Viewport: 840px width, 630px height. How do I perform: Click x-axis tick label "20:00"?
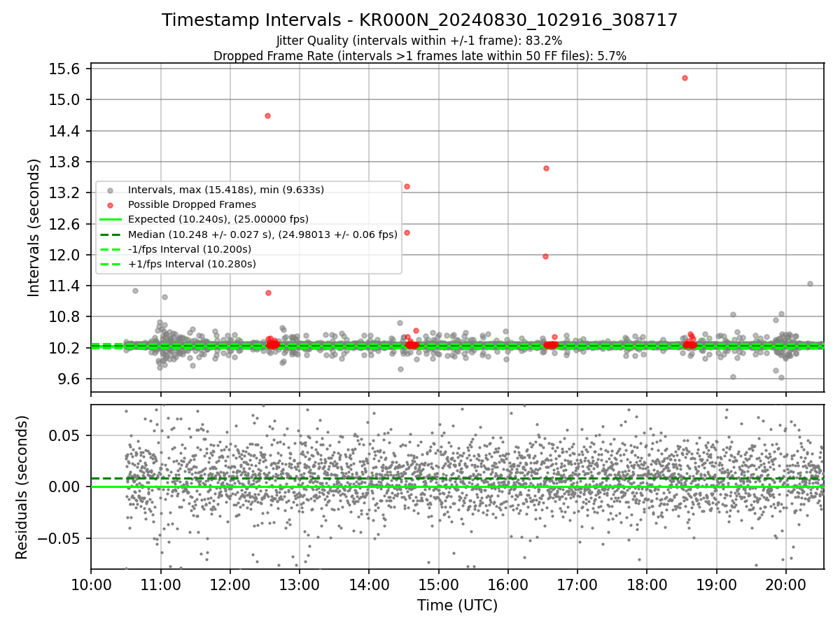pos(785,584)
